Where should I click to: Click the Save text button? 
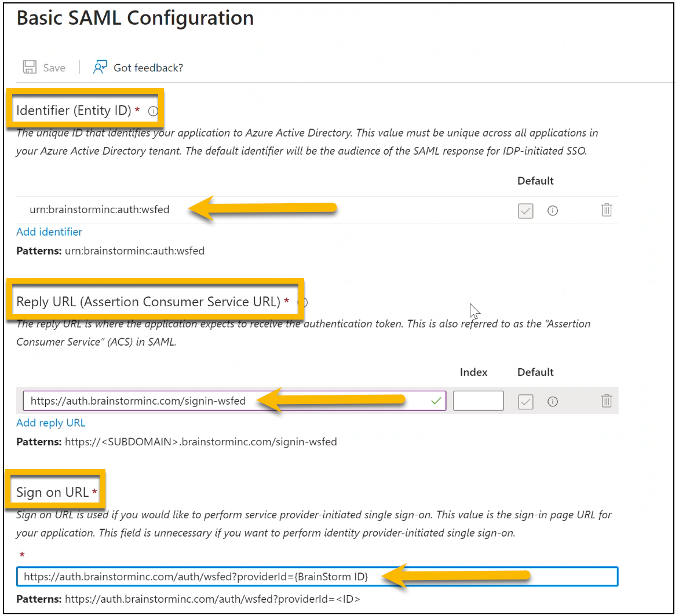54,68
